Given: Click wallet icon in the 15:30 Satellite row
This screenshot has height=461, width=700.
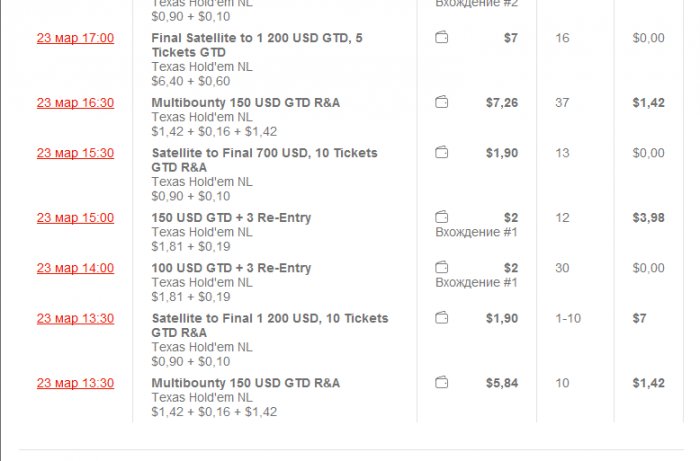Looking at the screenshot, I should pos(442,153).
